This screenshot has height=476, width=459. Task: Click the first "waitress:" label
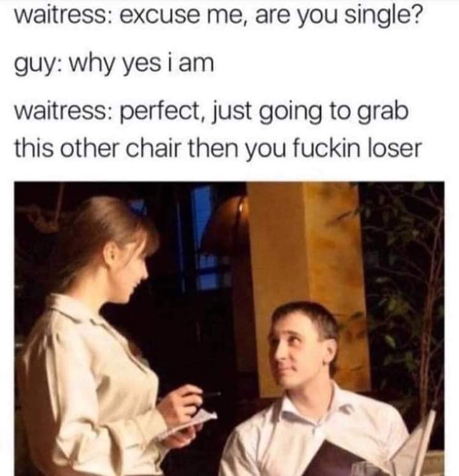(x=64, y=15)
